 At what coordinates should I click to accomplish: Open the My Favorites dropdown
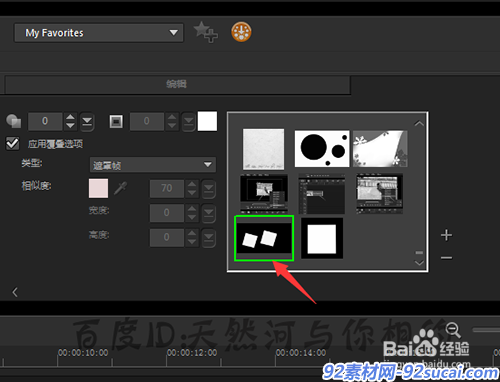point(99,33)
